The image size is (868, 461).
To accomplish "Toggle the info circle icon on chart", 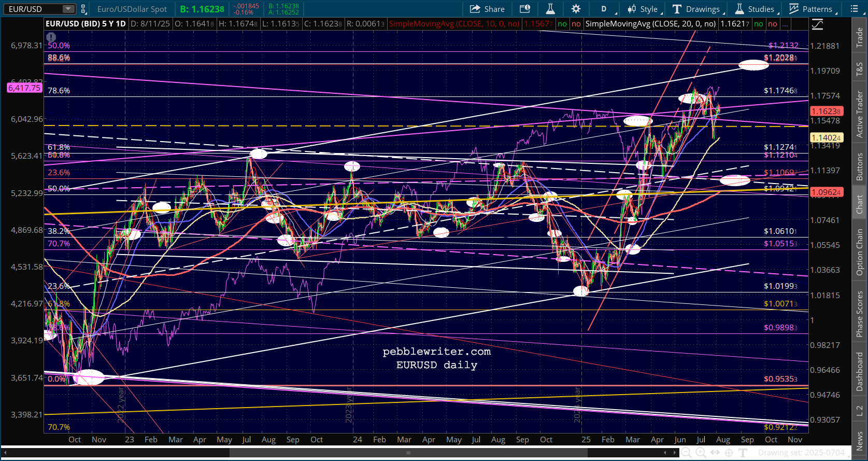I will 51,37.
